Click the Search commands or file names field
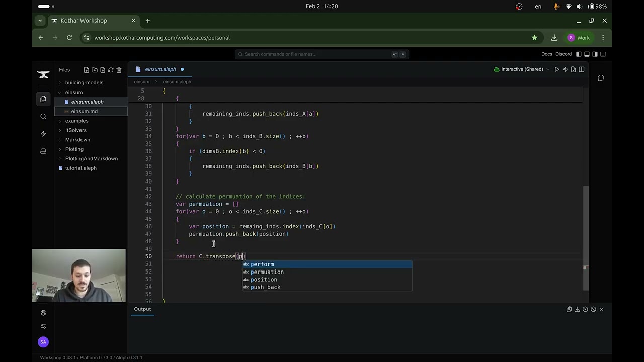 [322, 54]
